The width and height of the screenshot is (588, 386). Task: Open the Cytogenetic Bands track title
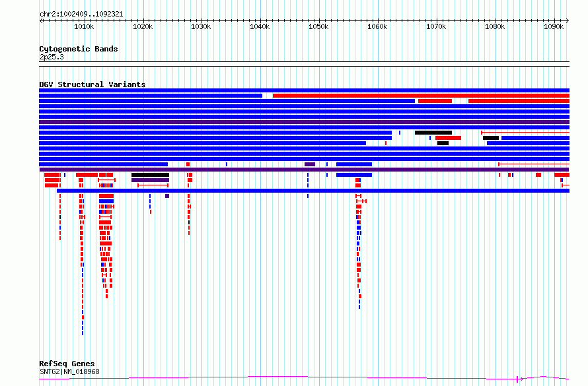(79, 49)
